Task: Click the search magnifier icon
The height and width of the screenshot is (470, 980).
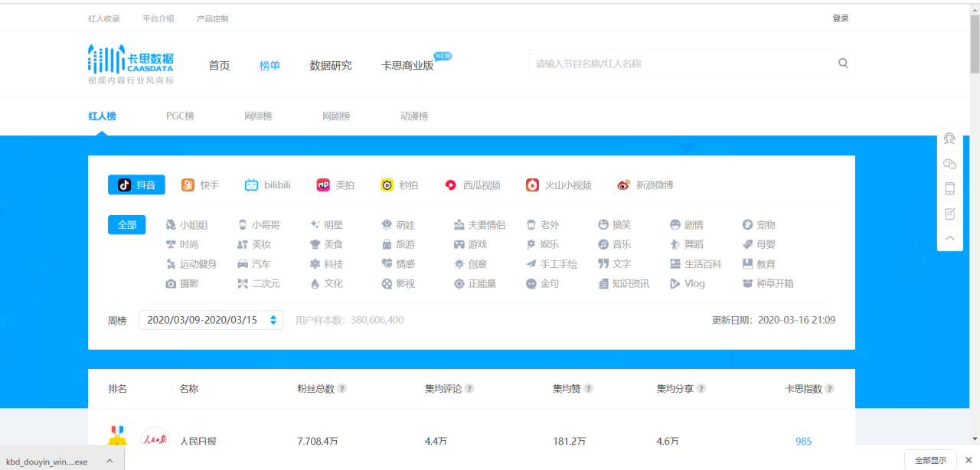Action: [x=843, y=63]
